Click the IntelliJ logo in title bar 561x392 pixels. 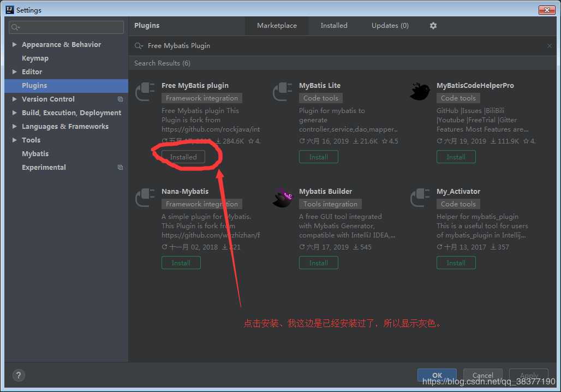(x=10, y=10)
